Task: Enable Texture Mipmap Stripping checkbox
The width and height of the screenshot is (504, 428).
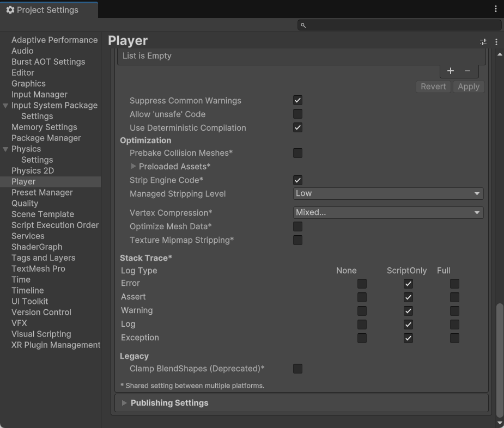Action: click(297, 240)
